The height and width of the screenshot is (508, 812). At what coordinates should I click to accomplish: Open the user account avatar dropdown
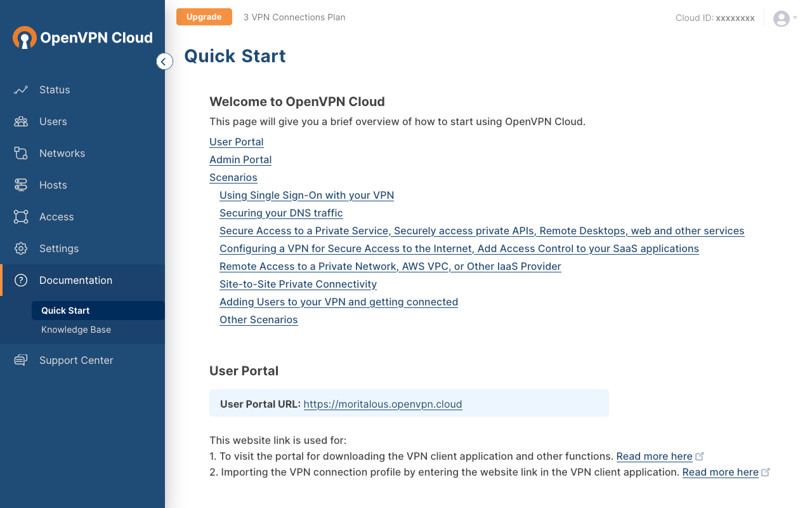pyautogui.click(x=784, y=18)
